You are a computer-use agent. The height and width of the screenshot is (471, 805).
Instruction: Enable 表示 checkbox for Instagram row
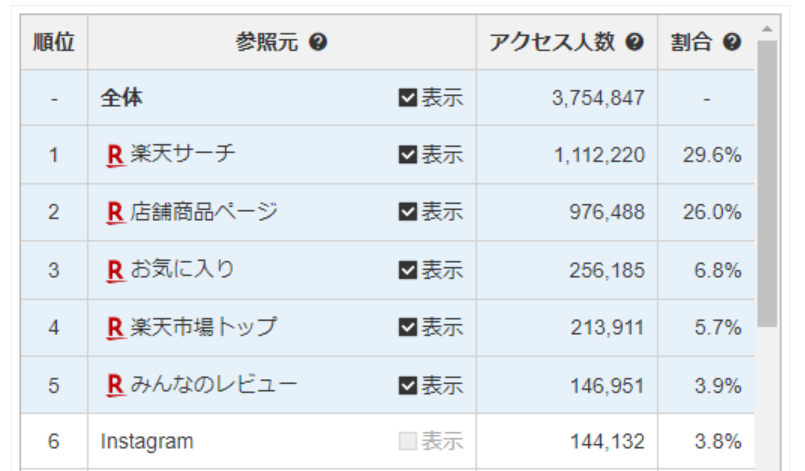click(x=407, y=442)
